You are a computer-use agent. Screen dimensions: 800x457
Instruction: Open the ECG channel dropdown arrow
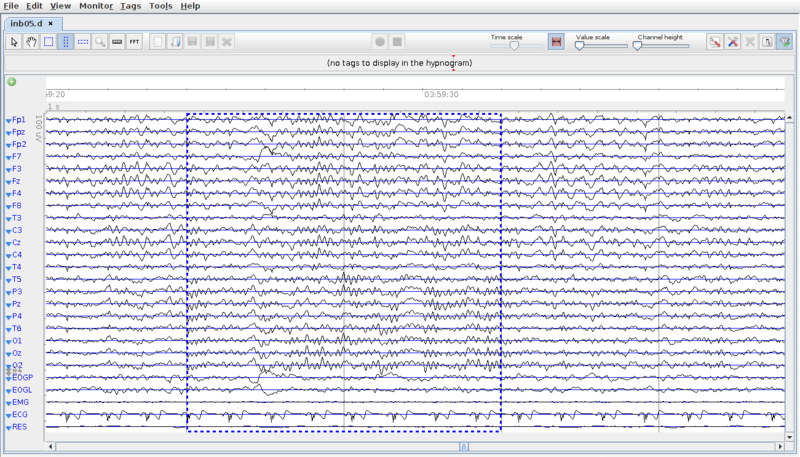click(x=8, y=414)
